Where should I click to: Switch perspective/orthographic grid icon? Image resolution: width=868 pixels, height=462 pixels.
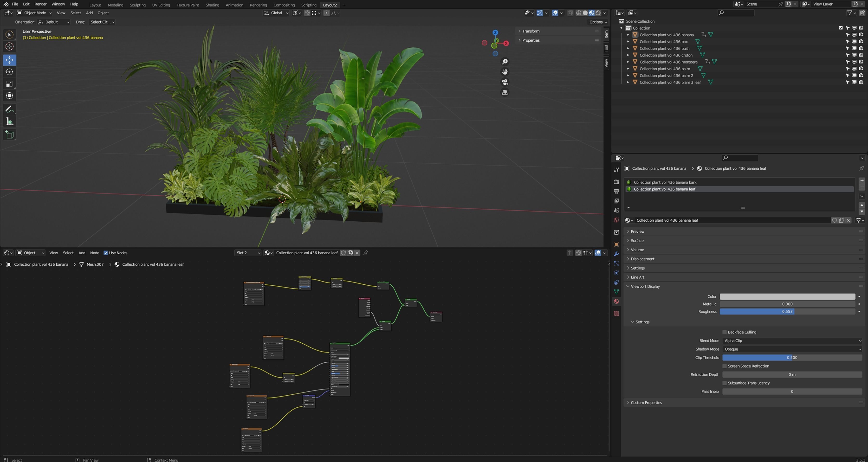click(x=505, y=92)
